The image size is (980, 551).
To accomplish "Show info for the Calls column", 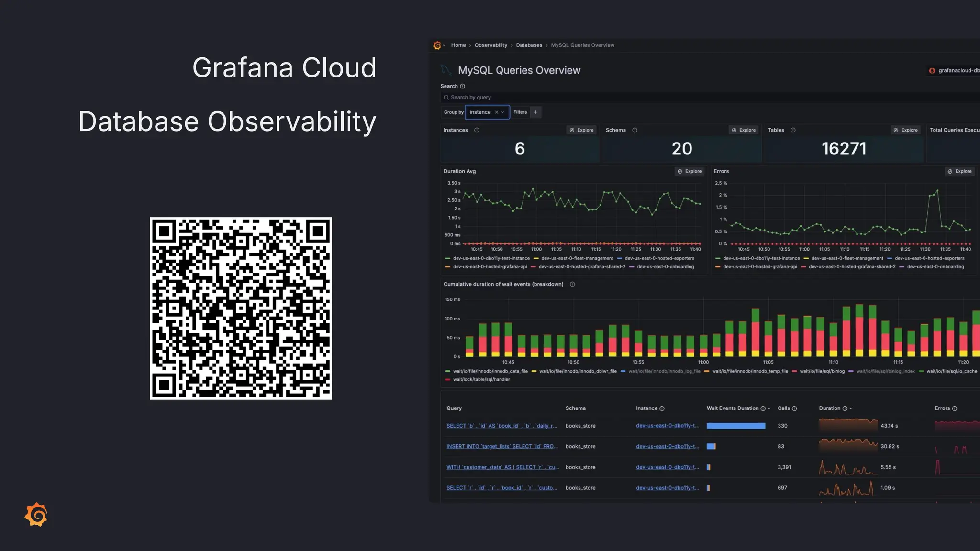I will point(794,408).
